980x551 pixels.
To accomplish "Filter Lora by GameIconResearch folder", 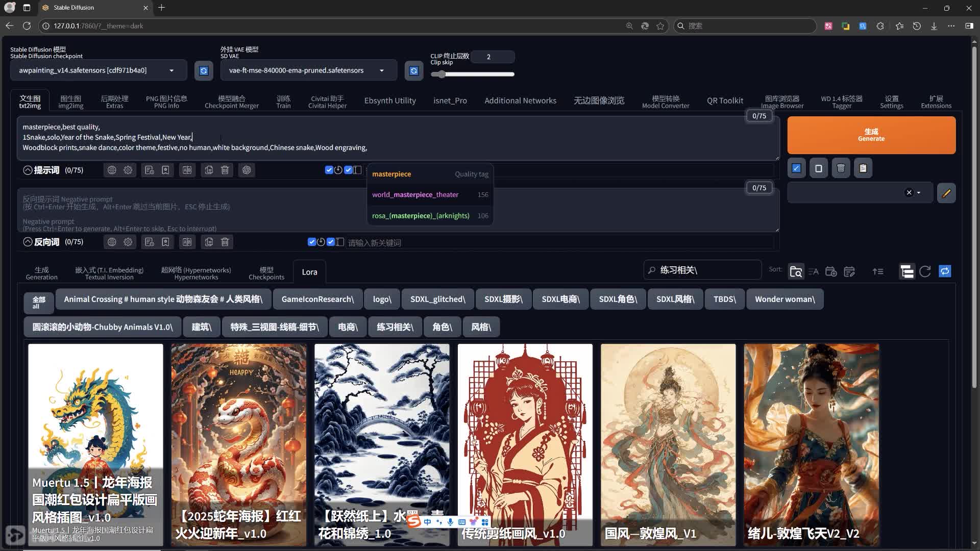I will click(317, 299).
